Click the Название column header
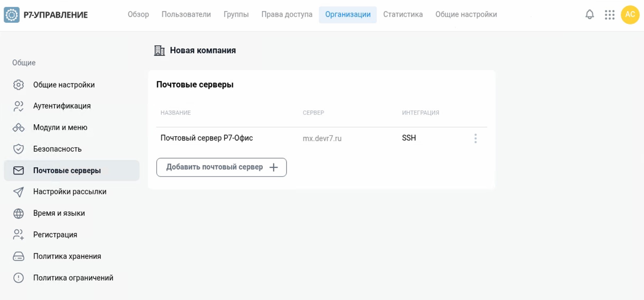This screenshot has height=300, width=644. click(175, 113)
